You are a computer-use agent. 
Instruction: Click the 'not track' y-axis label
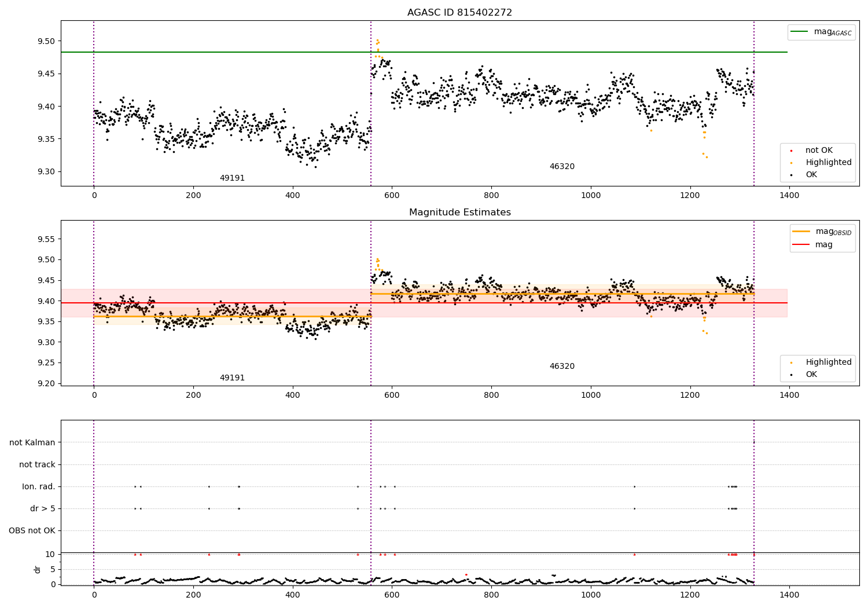[37, 464]
